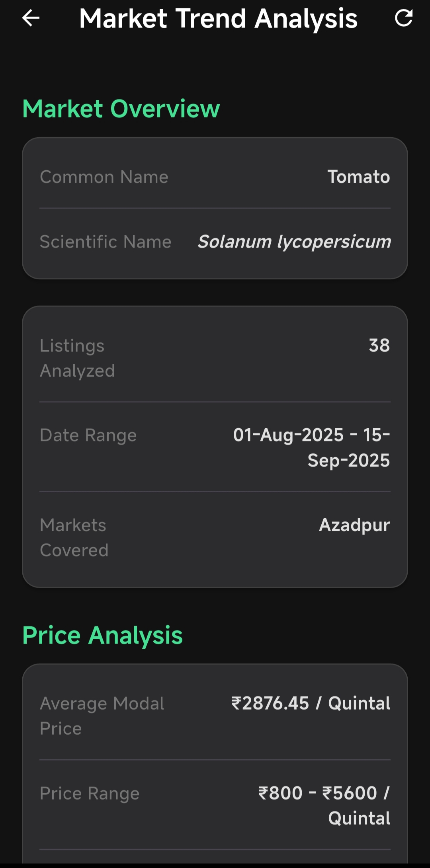Select the Market Trend Analysis title
The height and width of the screenshot is (868, 430).
tap(218, 19)
